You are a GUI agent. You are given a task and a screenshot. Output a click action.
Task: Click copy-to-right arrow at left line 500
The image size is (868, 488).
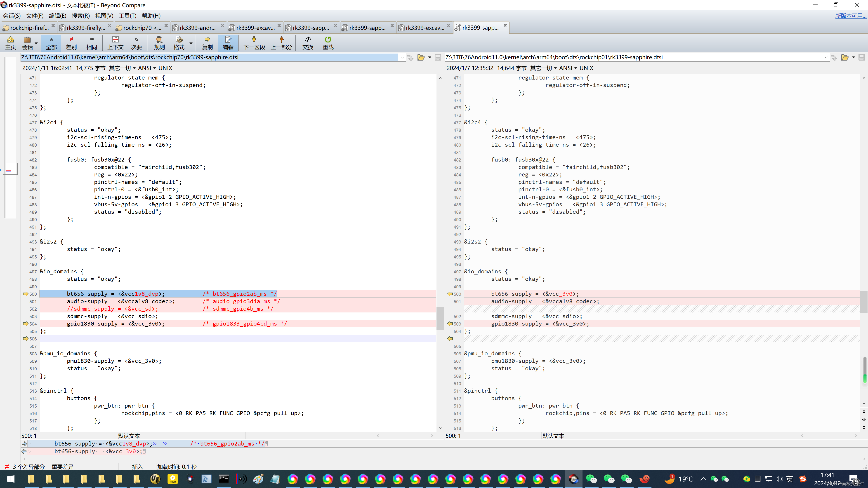pos(25,294)
